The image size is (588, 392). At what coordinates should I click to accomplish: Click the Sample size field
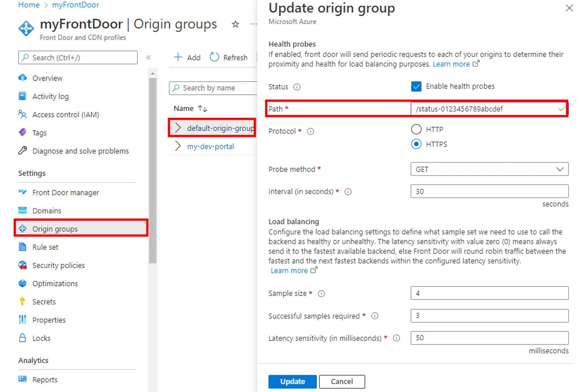point(489,293)
